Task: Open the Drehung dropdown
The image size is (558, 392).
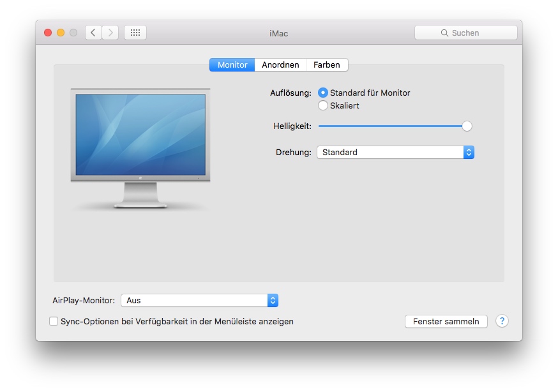Action: [395, 152]
